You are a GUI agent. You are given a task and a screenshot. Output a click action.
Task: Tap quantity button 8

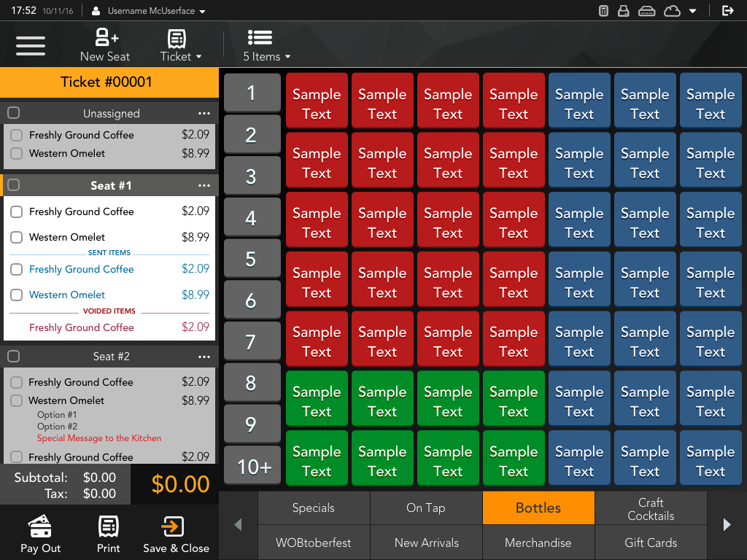point(252,382)
